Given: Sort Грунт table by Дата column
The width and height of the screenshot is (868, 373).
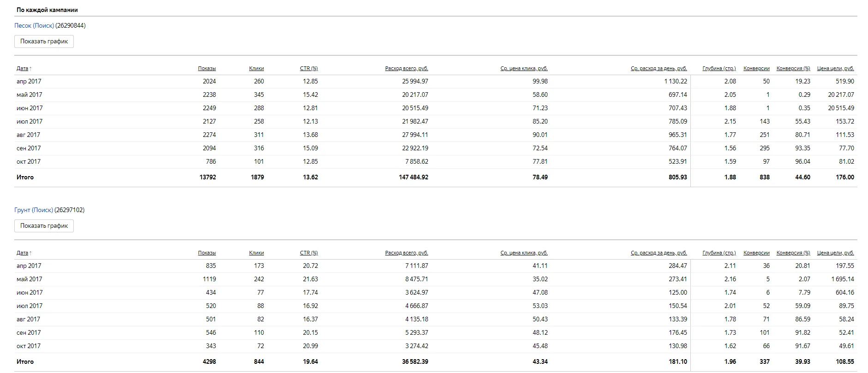Looking at the screenshot, I should tap(23, 253).
